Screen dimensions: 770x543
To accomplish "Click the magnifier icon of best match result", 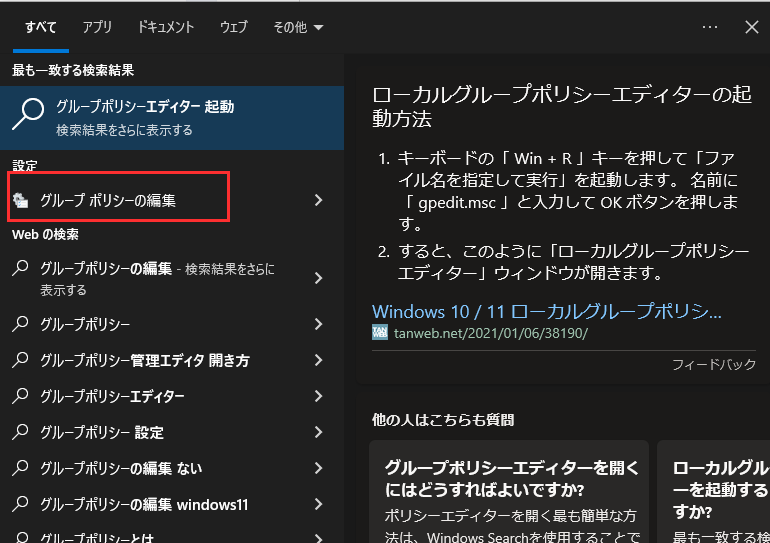I will pyautogui.click(x=28, y=114).
